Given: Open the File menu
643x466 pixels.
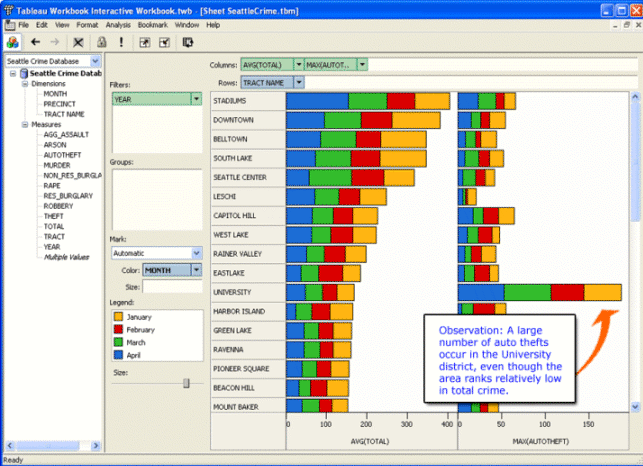Looking at the screenshot, I should [23, 25].
